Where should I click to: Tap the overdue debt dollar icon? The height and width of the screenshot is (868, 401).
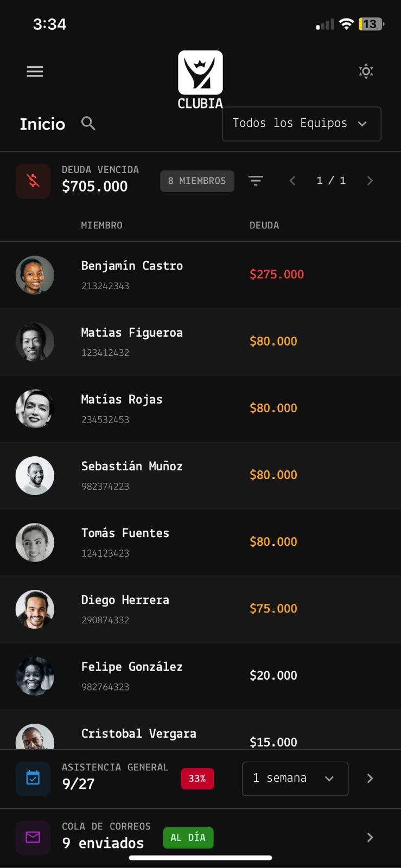33,181
